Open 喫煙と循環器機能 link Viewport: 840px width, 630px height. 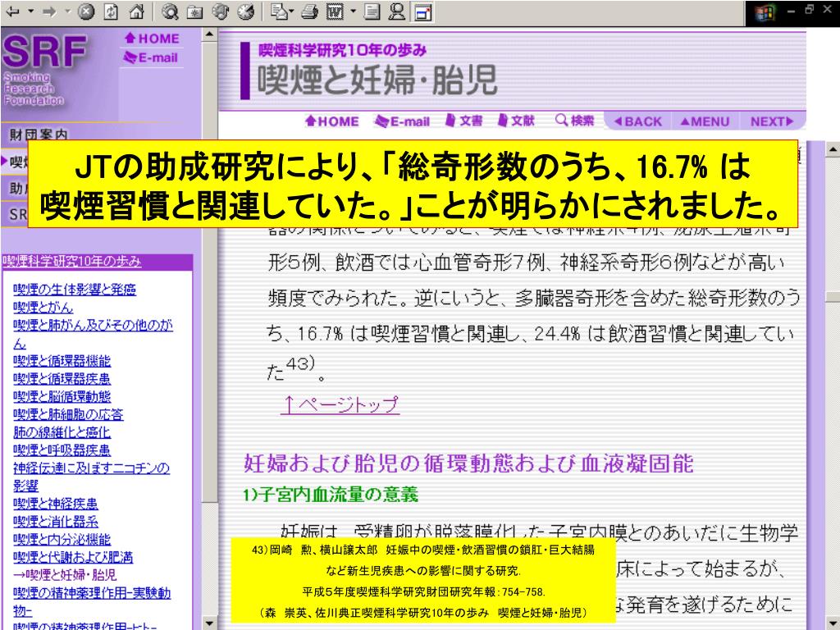click(x=62, y=361)
